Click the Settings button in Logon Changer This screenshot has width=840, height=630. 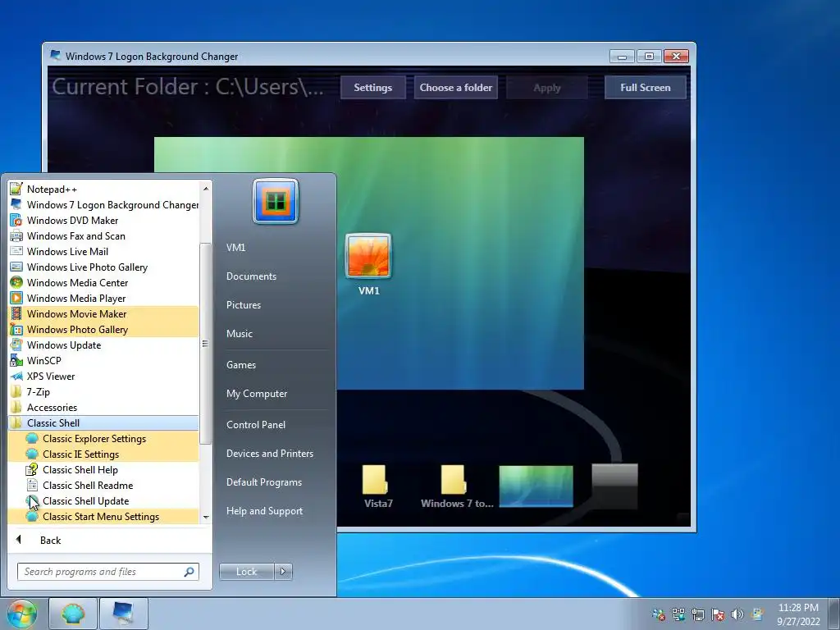[373, 87]
